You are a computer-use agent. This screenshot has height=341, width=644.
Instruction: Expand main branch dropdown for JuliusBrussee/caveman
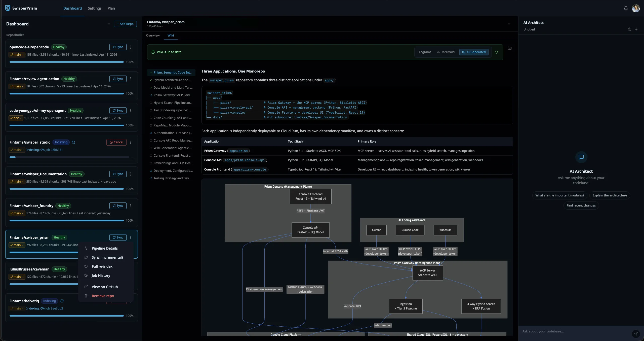(17, 277)
